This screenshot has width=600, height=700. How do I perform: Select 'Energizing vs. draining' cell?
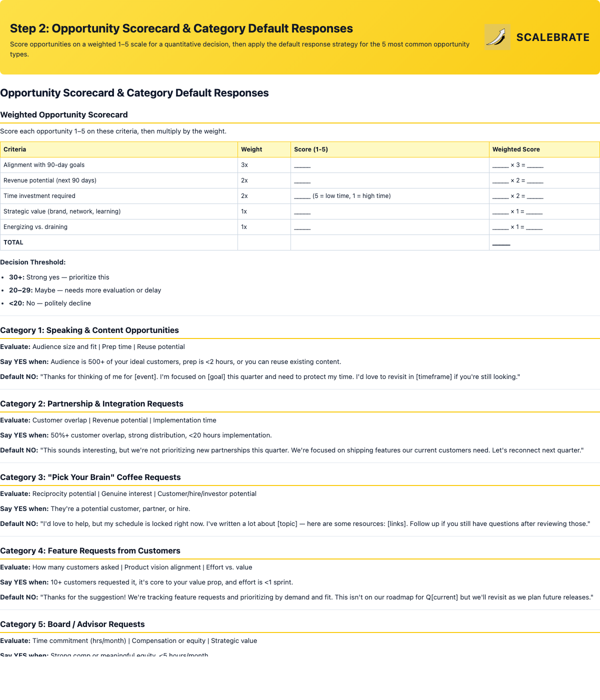[119, 227]
